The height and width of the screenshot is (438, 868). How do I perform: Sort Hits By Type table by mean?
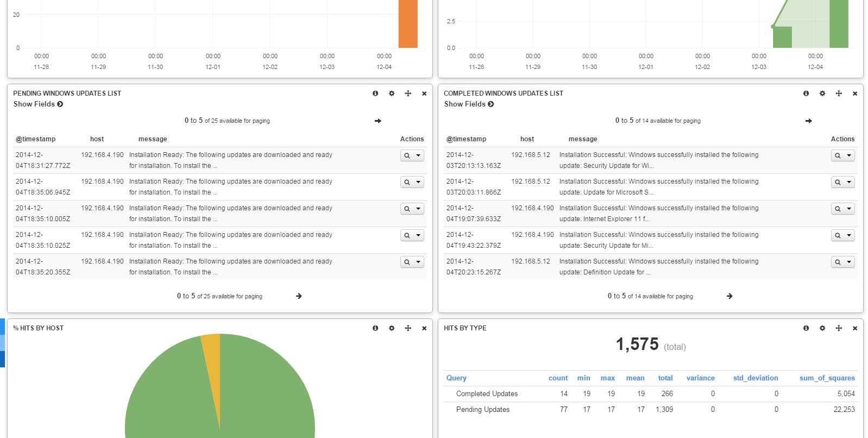(x=635, y=378)
